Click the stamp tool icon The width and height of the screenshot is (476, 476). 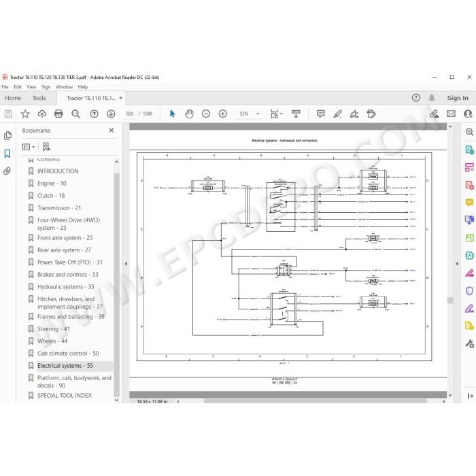point(371,114)
